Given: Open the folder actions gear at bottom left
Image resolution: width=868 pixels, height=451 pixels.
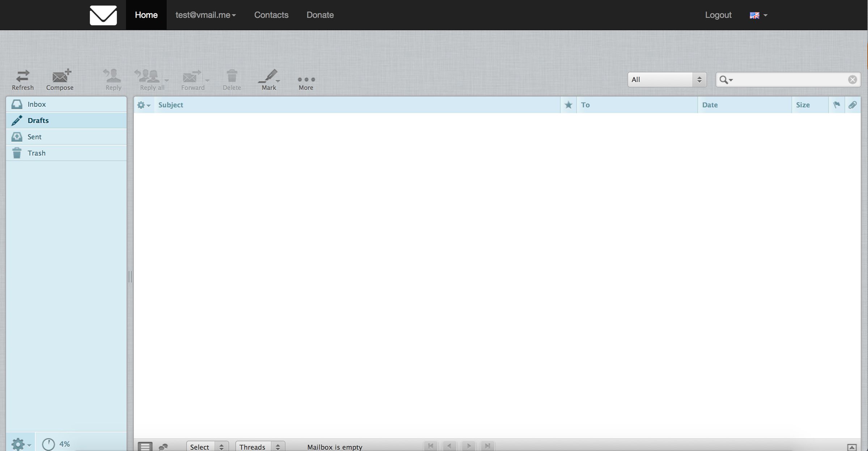Looking at the screenshot, I should [x=18, y=444].
